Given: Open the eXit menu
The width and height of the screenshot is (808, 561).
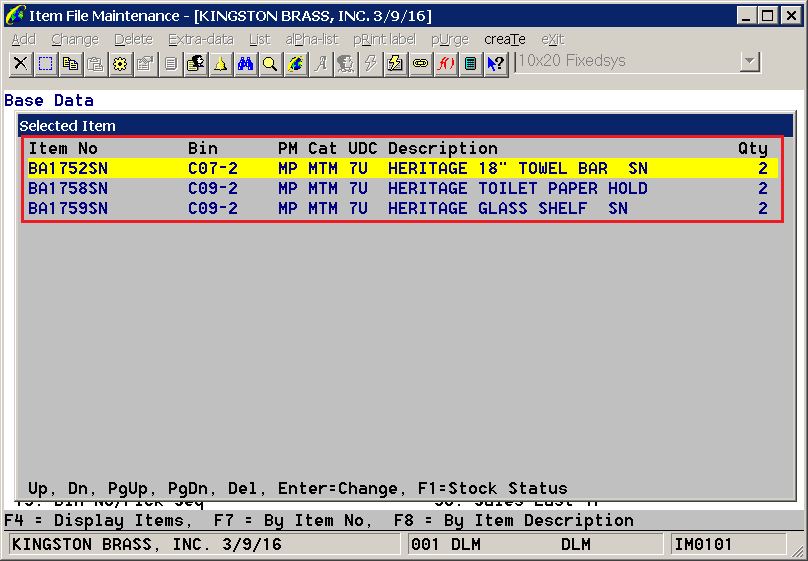Looking at the screenshot, I should coord(553,40).
